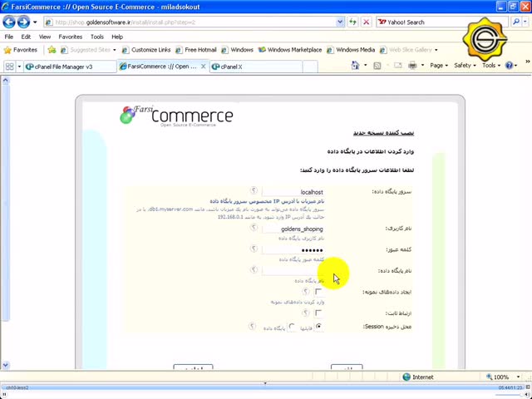Open the Edit menu

pyautogui.click(x=26, y=37)
